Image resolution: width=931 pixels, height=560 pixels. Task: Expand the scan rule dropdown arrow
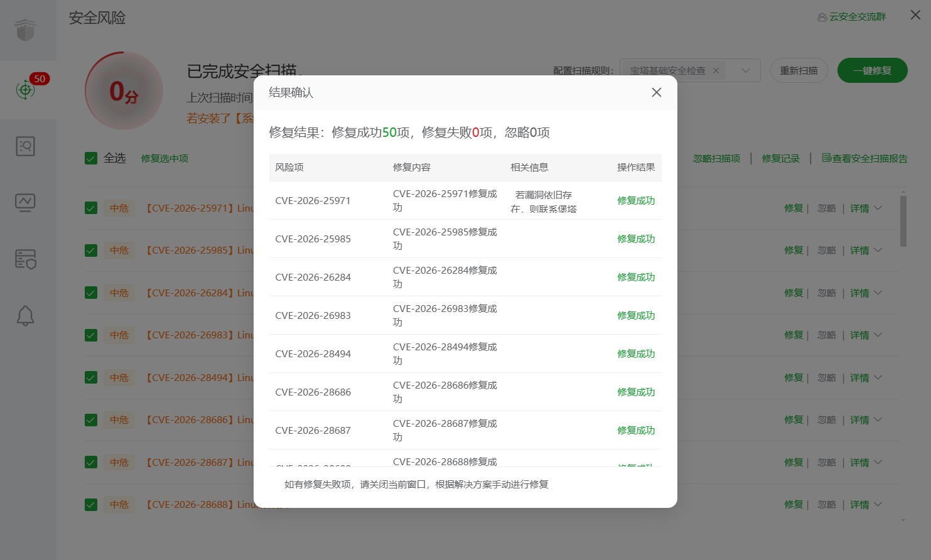746,70
